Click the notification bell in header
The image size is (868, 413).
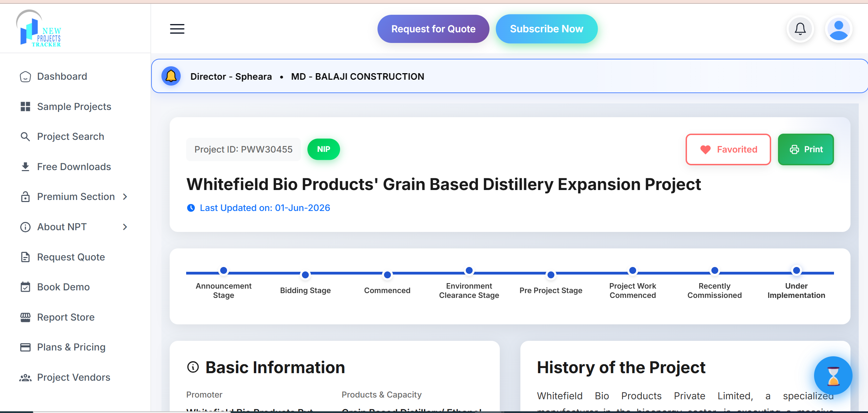(x=800, y=29)
